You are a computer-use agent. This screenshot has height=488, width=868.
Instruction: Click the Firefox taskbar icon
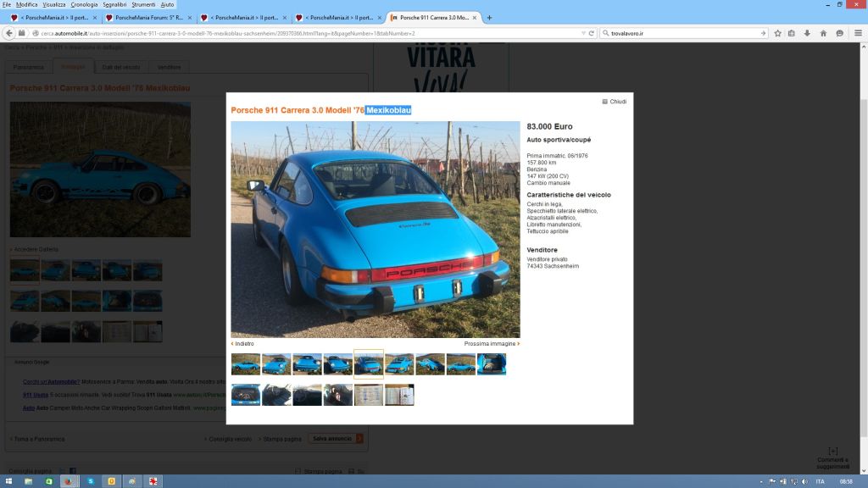[x=69, y=481]
